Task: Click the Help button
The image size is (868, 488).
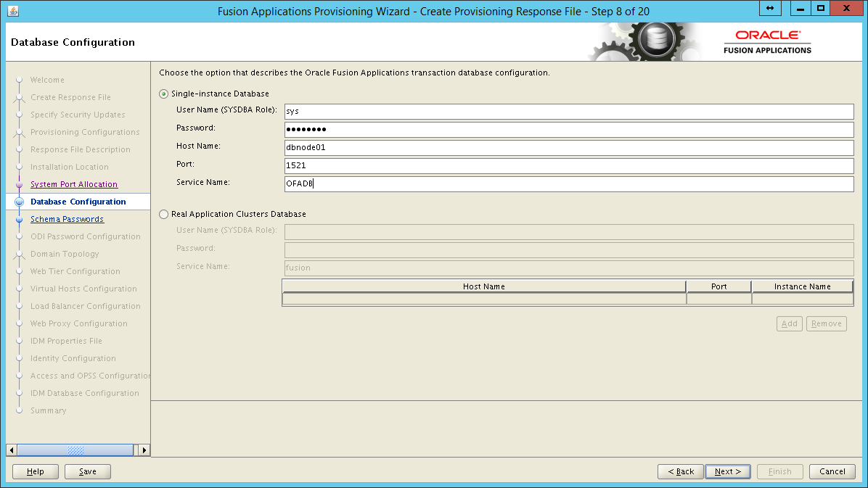Action: point(36,471)
